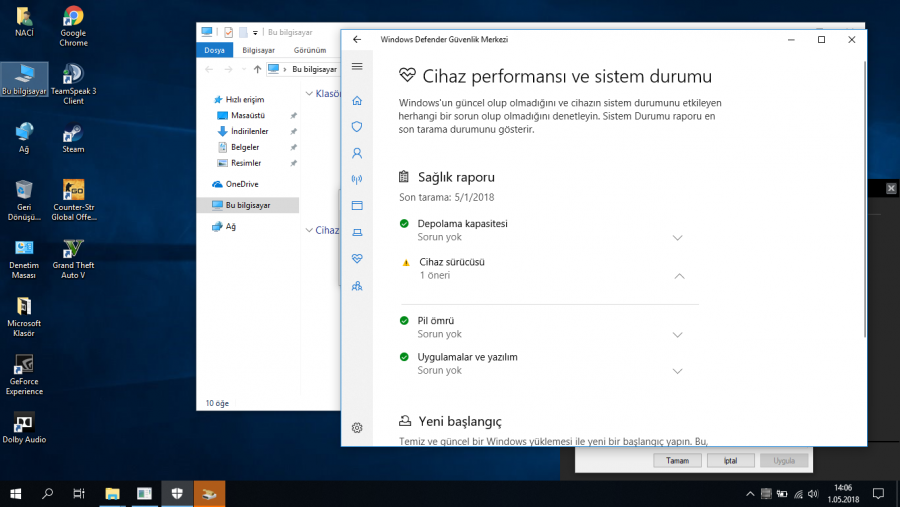Open Görünüm ribbon tab
Screen dimensions: 900x507
pyautogui.click(x=310, y=50)
